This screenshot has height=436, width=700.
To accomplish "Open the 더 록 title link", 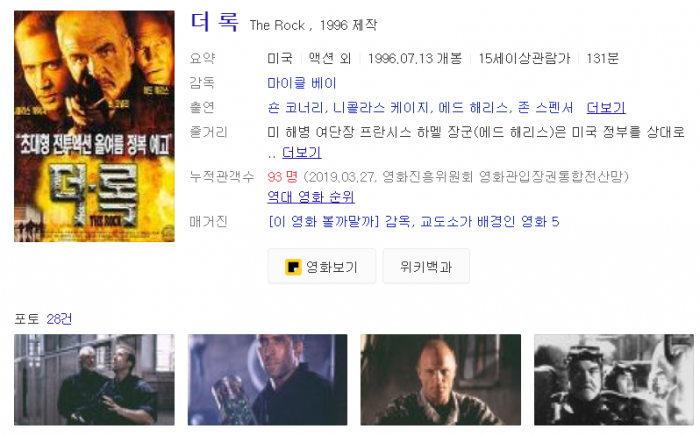I will click(214, 23).
